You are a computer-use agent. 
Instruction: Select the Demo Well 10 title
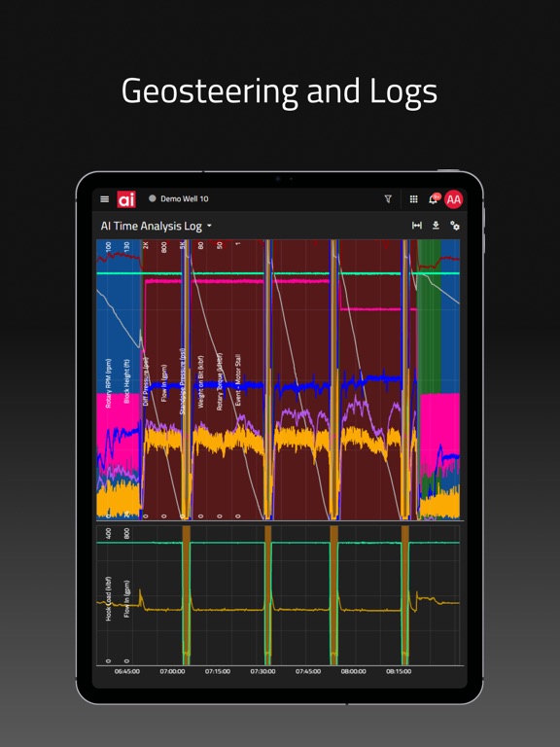click(x=185, y=198)
